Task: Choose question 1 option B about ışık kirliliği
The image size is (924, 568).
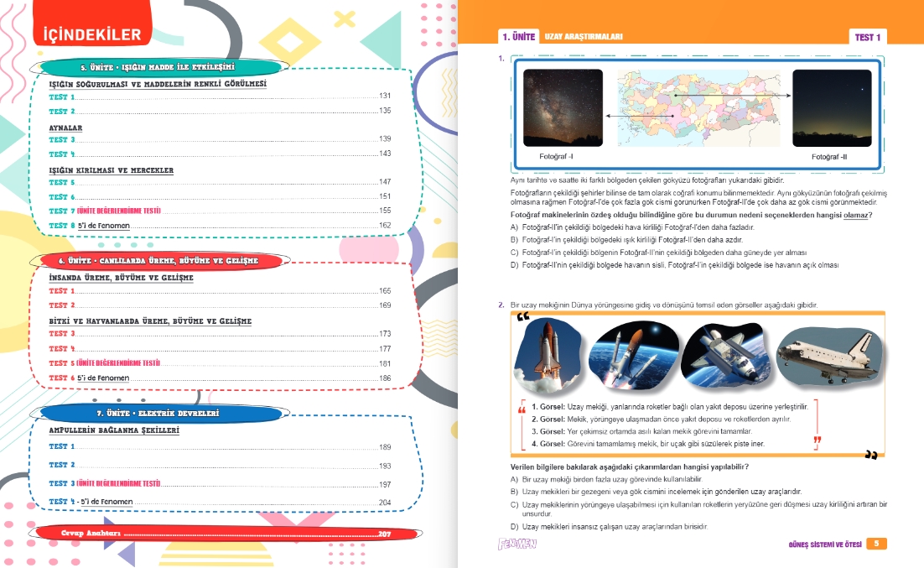Action: tap(626, 240)
